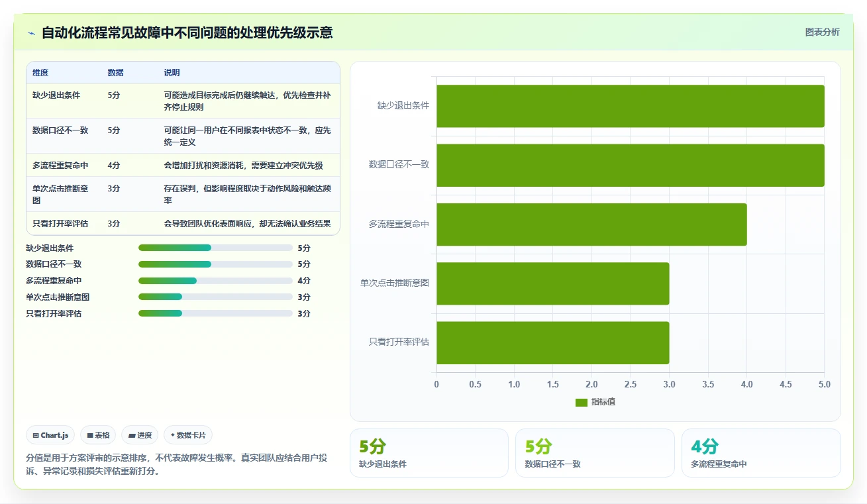The width and height of the screenshot is (867, 504).
Task: Click 4分 value in progress list
Action: 304,281
